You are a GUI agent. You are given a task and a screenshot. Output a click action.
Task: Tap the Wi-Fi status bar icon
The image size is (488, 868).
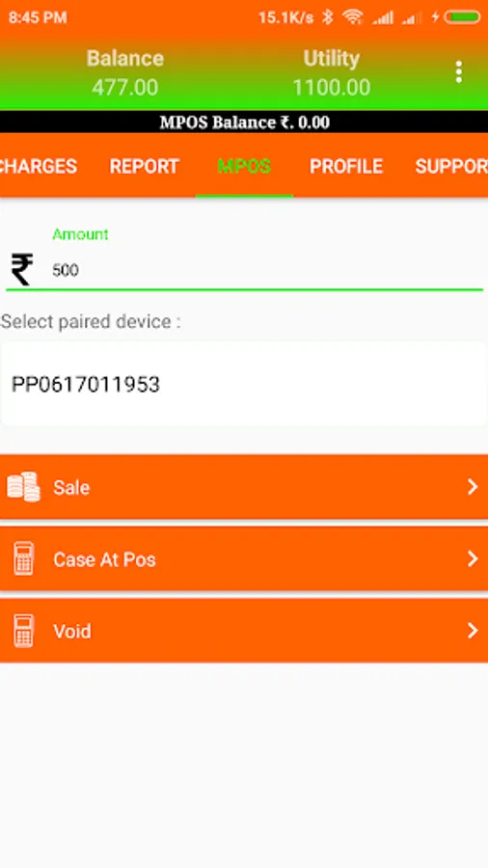pos(352,17)
